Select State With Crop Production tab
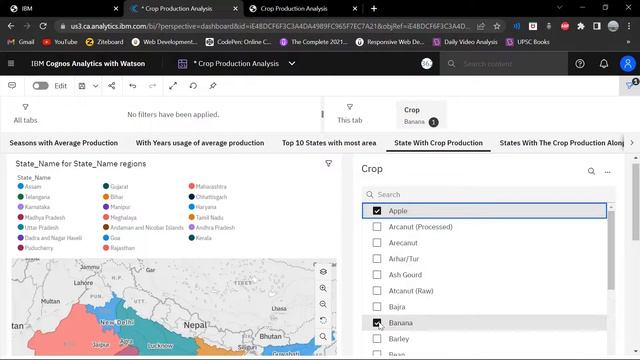 coord(438,143)
